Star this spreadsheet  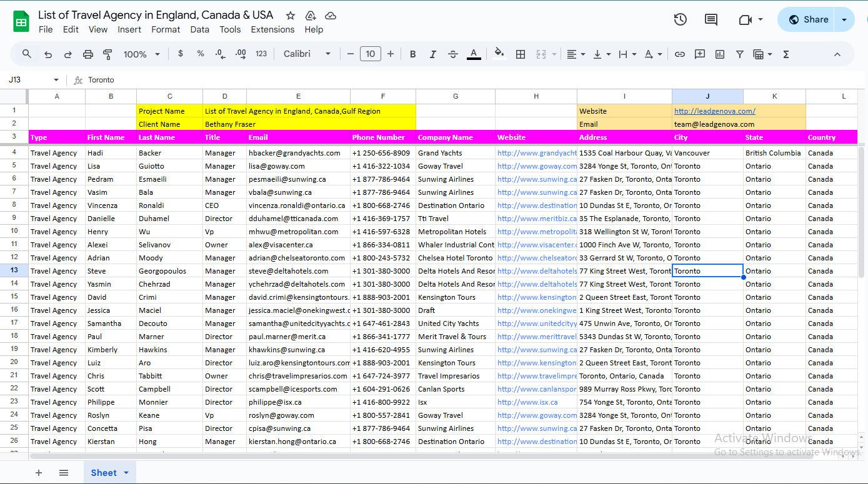[291, 16]
